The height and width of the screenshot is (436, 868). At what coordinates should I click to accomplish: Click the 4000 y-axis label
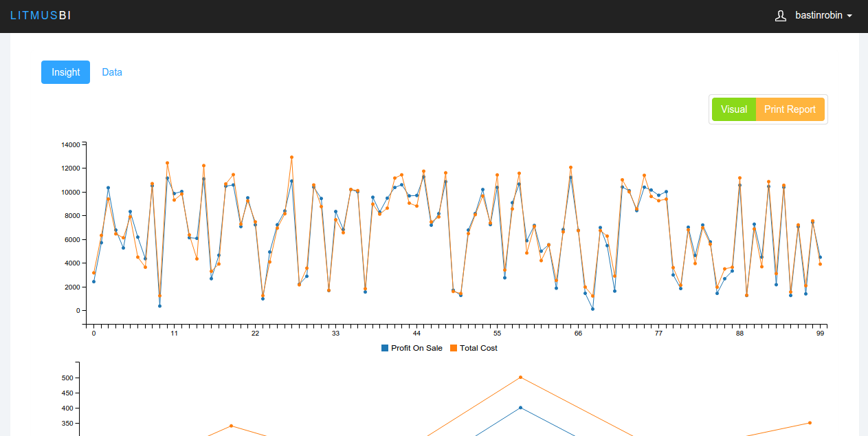[x=73, y=263]
